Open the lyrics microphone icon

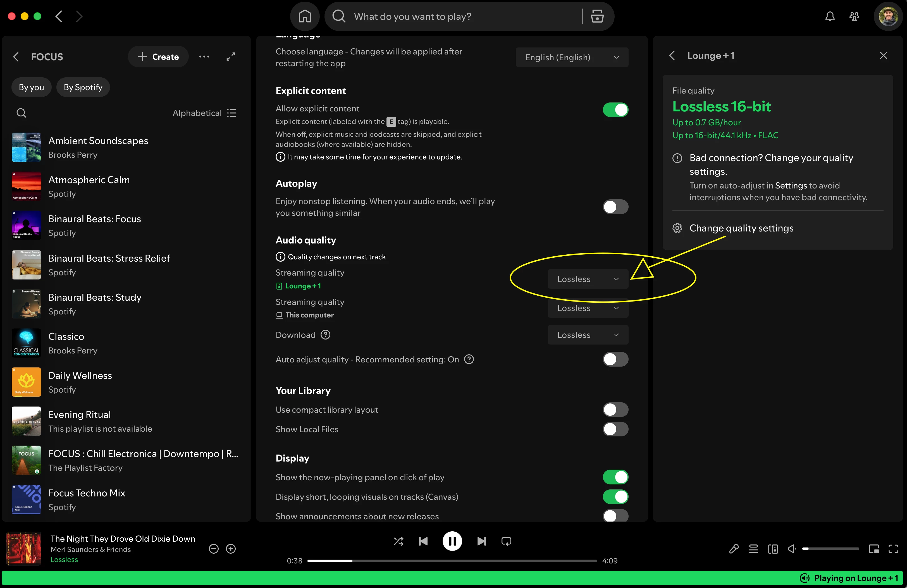click(x=734, y=549)
